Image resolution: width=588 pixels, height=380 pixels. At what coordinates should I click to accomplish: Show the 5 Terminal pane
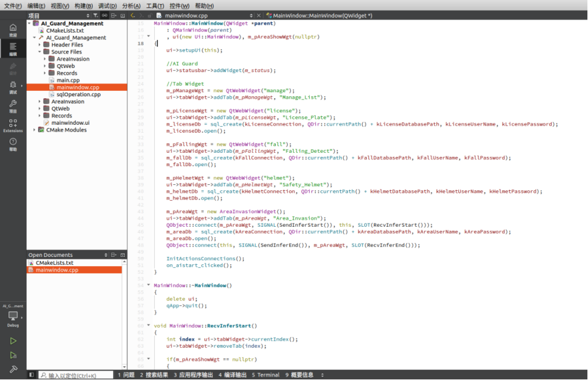tap(266, 375)
